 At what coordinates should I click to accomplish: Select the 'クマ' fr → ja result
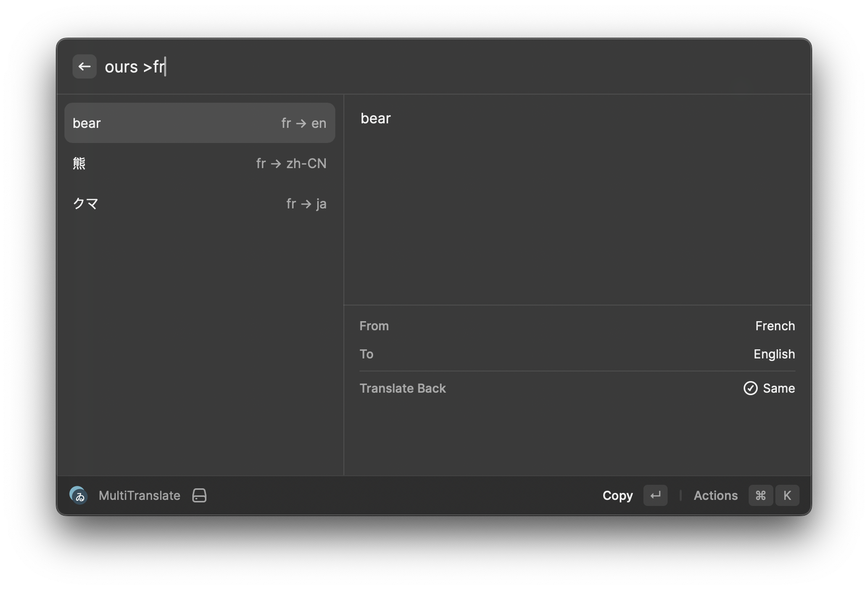pyautogui.click(x=200, y=203)
